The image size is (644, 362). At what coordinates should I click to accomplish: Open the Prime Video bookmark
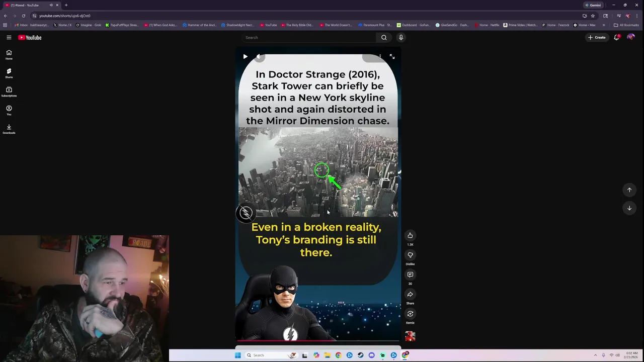coord(520,25)
